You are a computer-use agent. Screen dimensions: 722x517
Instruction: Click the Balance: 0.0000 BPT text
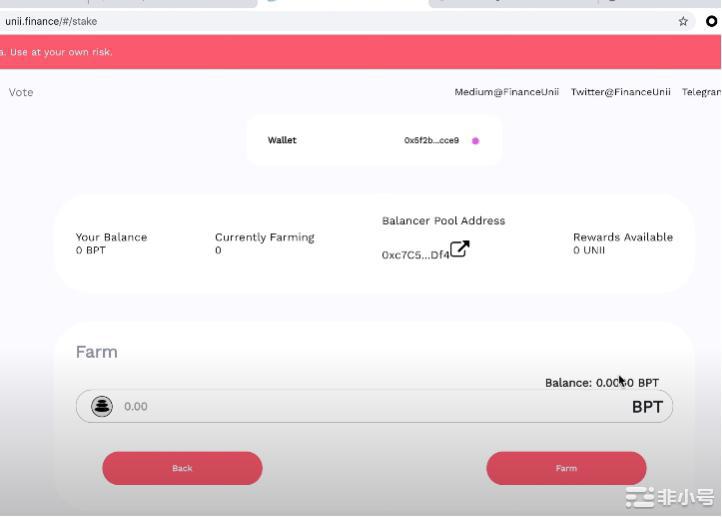601,383
